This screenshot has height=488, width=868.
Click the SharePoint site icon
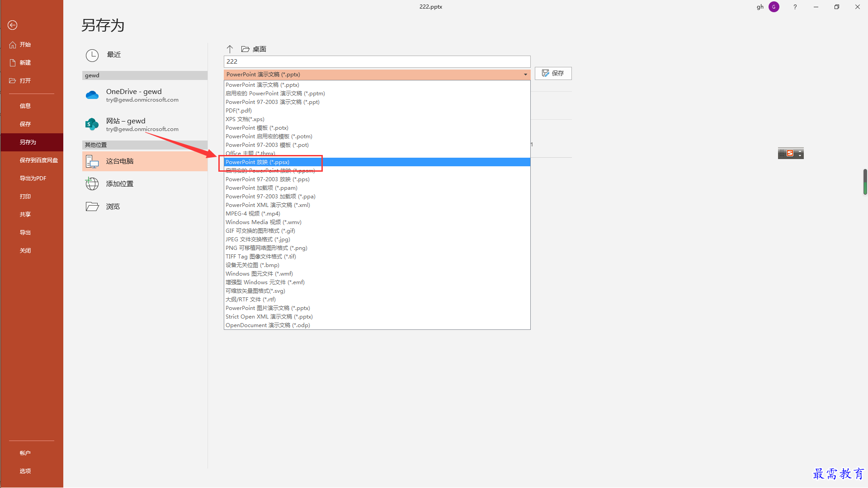[x=92, y=124]
